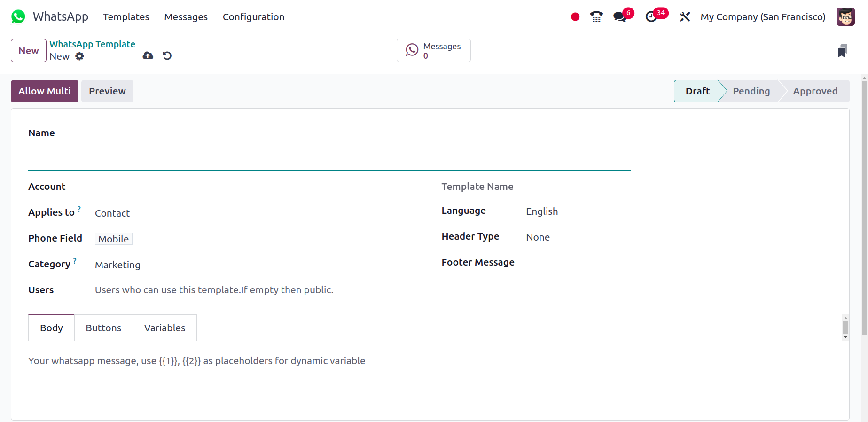Switch to the Buttons tab
868x422 pixels.
pos(103,328)
